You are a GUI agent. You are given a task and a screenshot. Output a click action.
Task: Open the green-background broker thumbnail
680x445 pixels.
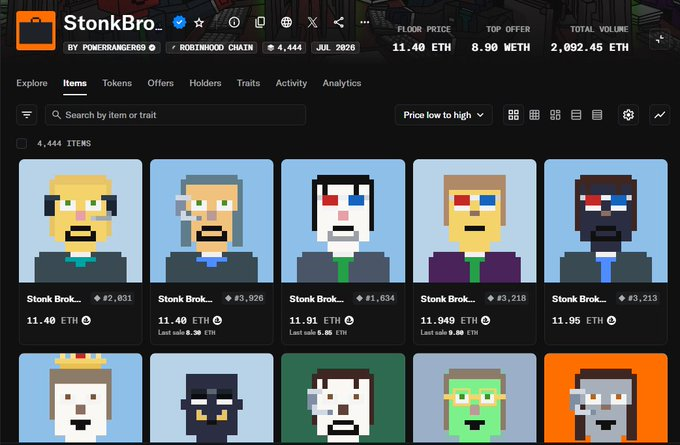[343, 398]
